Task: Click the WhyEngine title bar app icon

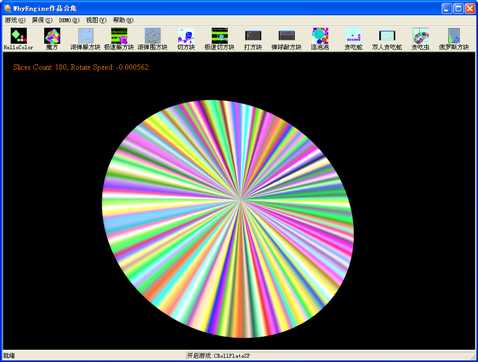Action: [x=7, y=8]
